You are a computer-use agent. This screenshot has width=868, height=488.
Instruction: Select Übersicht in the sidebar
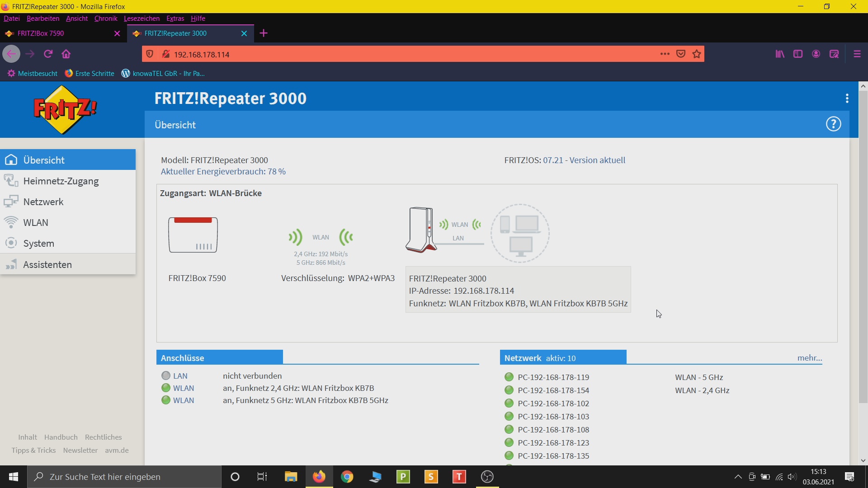point(68,160)
